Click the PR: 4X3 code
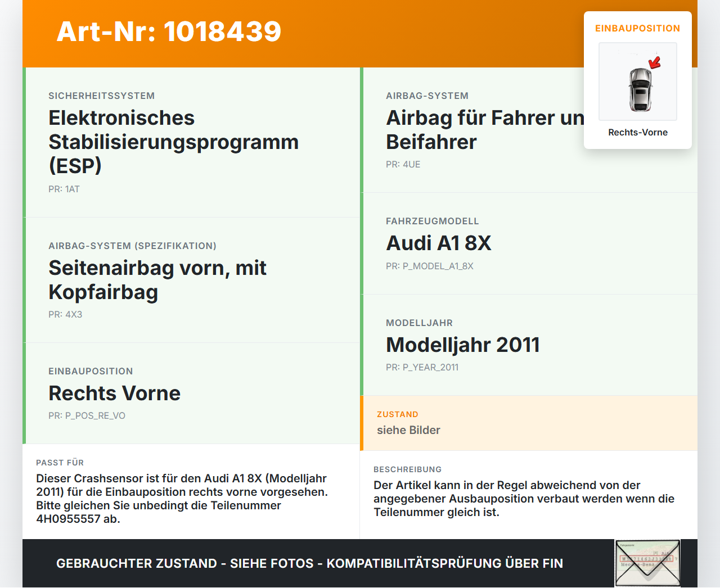Screen dimensions: 720x588 (x=65, y=314)
